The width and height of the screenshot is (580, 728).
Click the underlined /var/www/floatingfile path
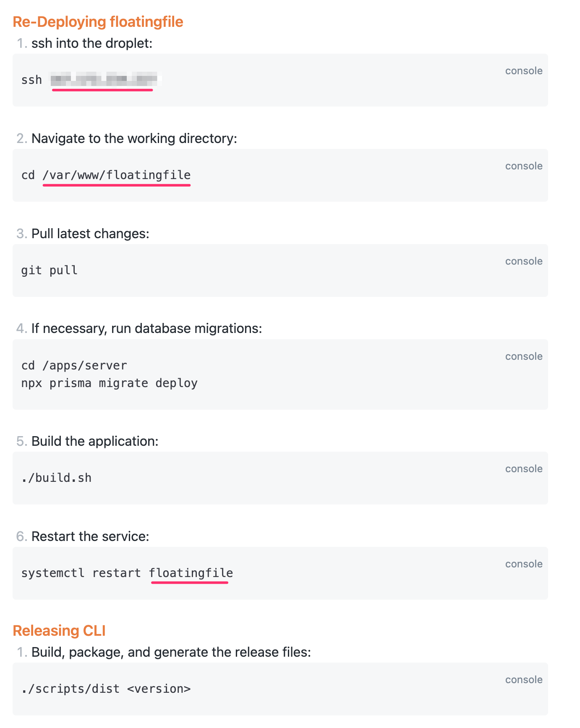coord(117,175)
